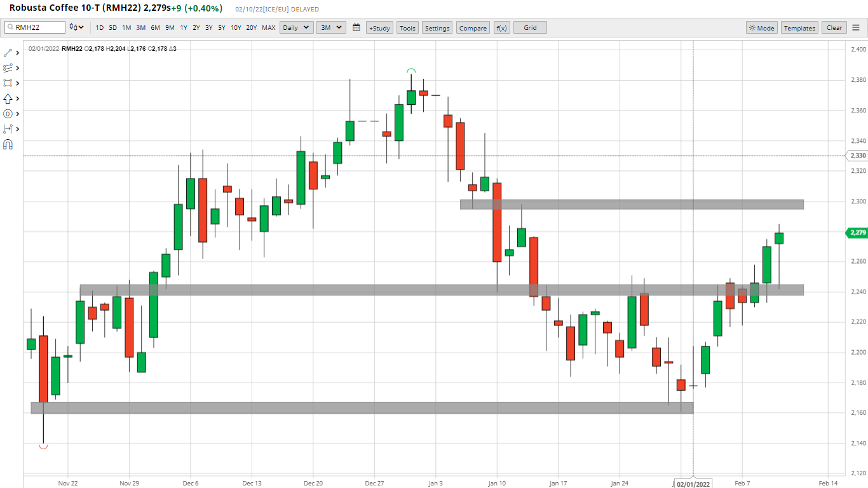The width and height of the screenshot is (868, 488).
Task: Select the 20Y time range
Action: click(x=252, y=28)
